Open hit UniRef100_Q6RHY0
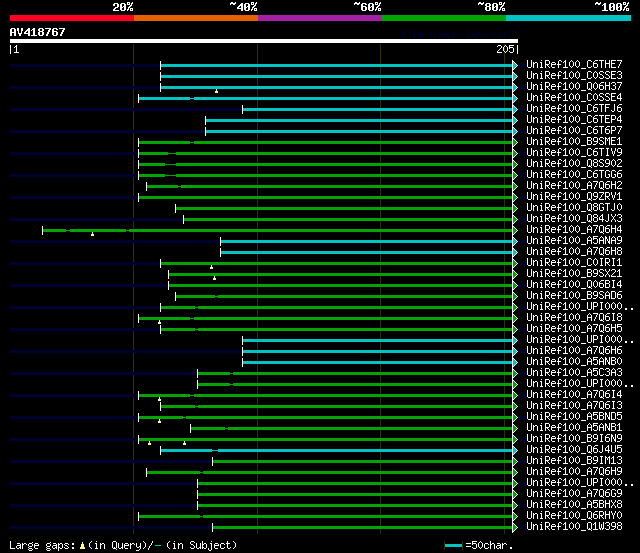640x553 pixels. pyautogui.click(x=574, y=516)
